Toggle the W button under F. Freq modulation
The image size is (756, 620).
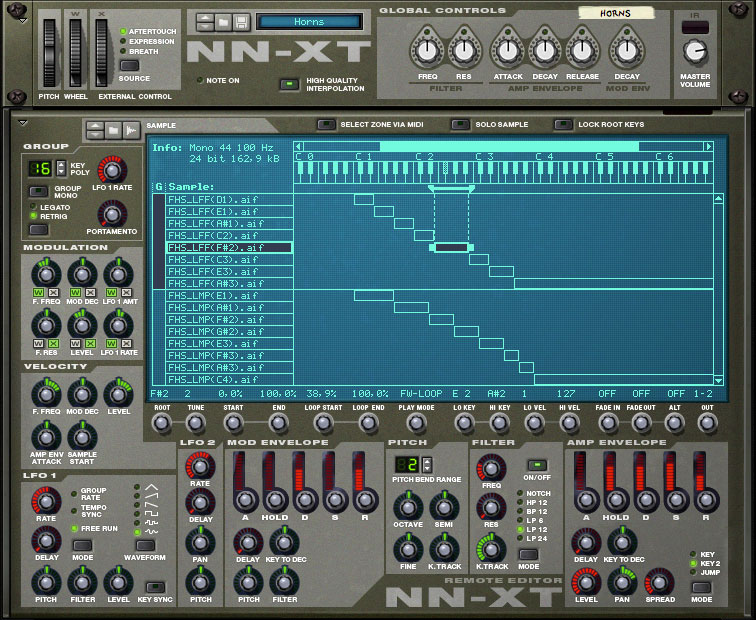click(38, 292)
